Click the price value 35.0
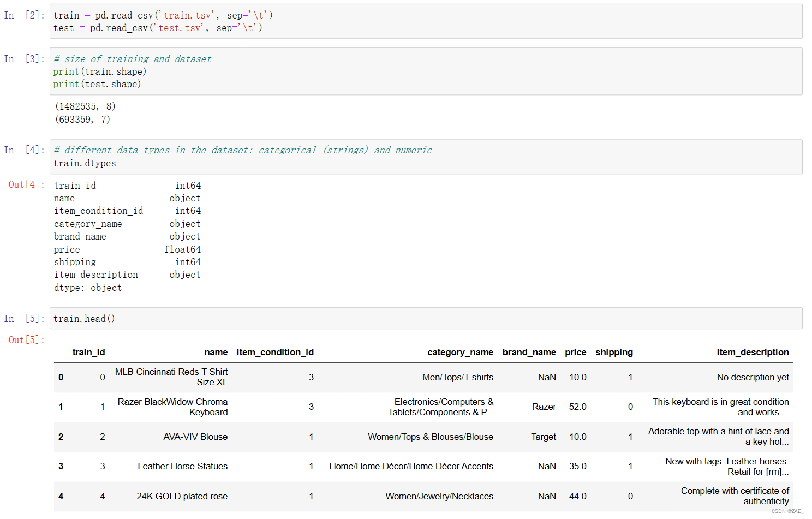 click(x=578, y=466)
